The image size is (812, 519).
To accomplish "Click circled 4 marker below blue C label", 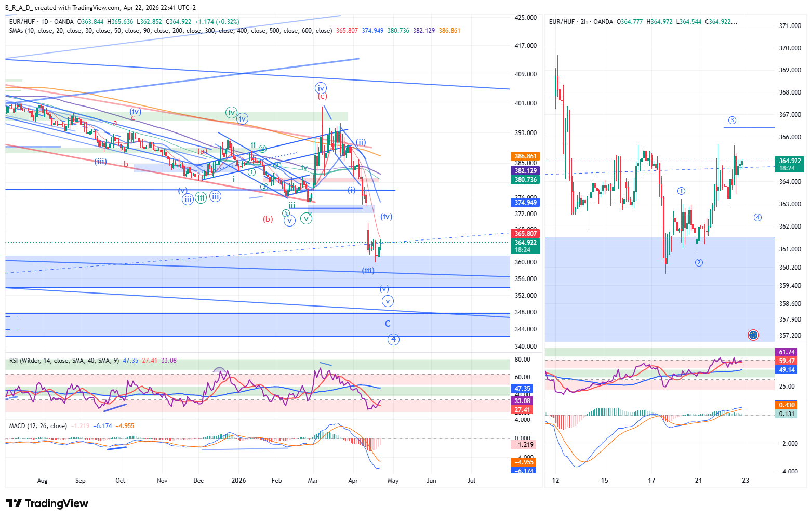I will [x=393, y=340].
